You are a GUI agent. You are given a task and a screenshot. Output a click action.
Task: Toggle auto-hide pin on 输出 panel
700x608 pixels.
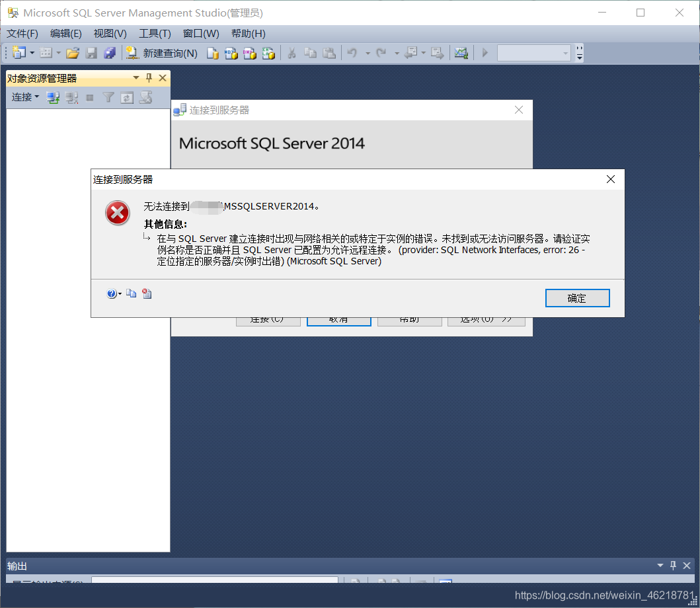pos(673,565)
